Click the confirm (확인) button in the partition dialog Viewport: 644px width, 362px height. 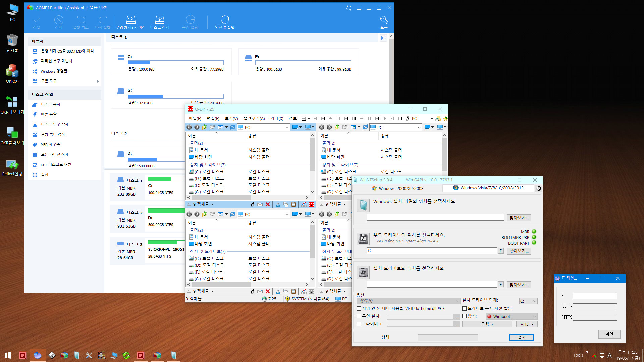[x=609, y=334]
